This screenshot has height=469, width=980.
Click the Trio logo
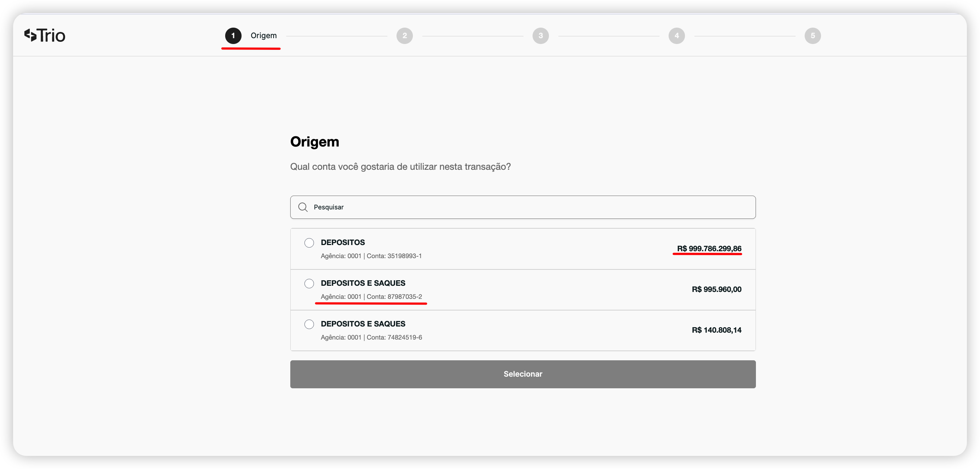(x=44, y=35)
